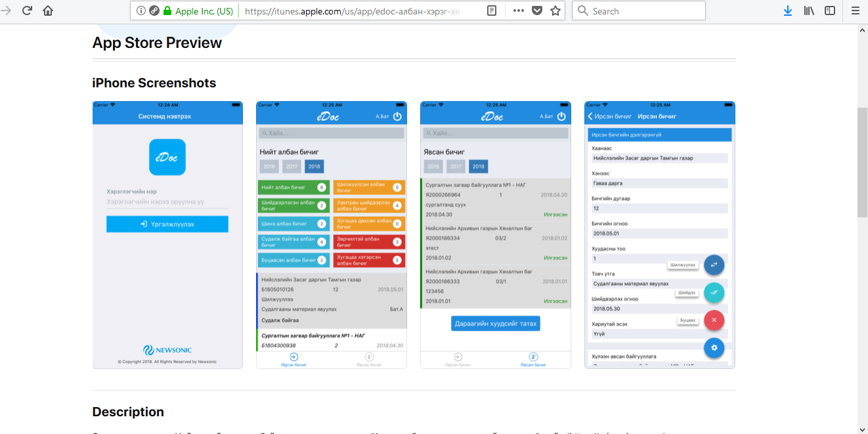Bookmark this page with the star
This screenshot has width=868, height=434.
(555, 11)
